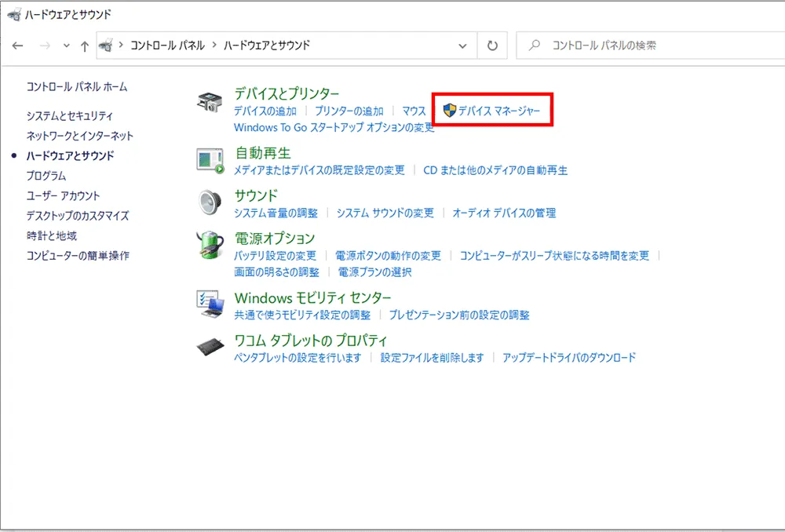Expand chevron before コントロール パネル breadcrumb
The height and width of the screenshot is (532, 785).
pyautogui.click(x=121, y=45)
